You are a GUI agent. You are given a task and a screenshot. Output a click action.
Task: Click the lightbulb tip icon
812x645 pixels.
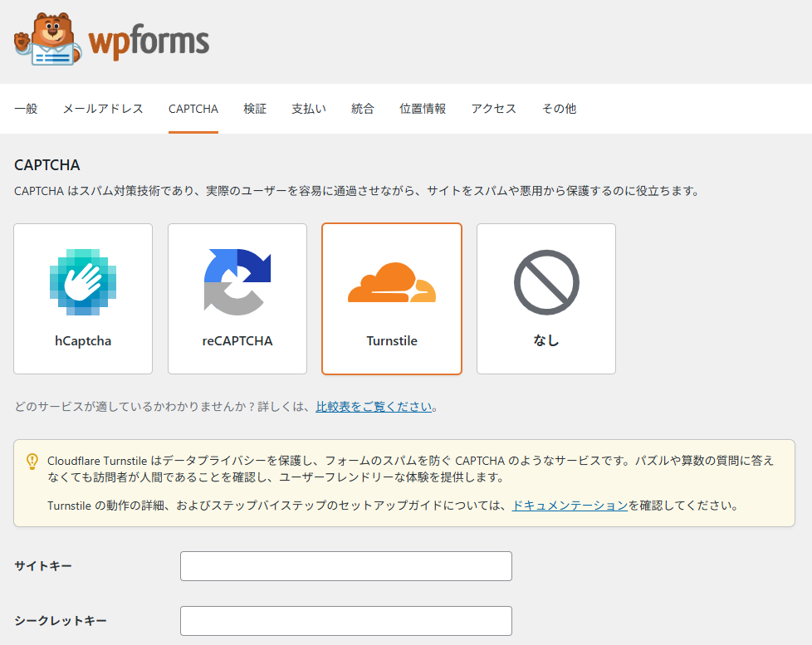pos(32,462)
